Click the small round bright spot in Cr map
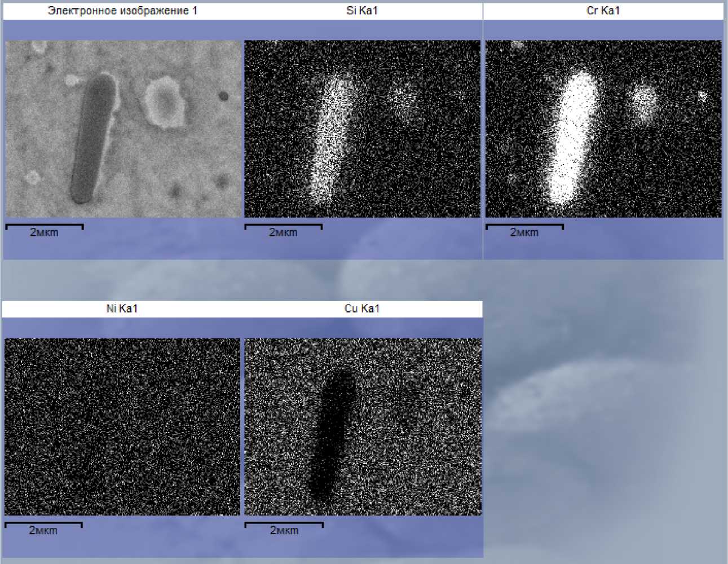Viewport: 728px width, 564px height. coord(643,102)
